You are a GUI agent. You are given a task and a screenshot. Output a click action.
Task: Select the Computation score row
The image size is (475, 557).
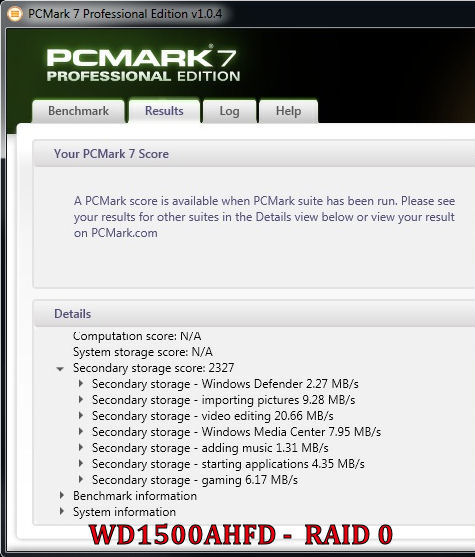(137, 336)
